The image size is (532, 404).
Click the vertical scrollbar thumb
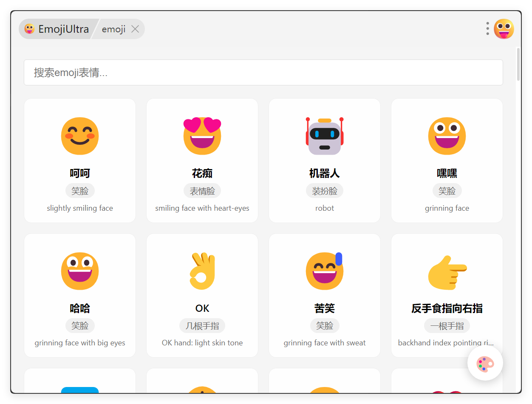click(518, 64)
